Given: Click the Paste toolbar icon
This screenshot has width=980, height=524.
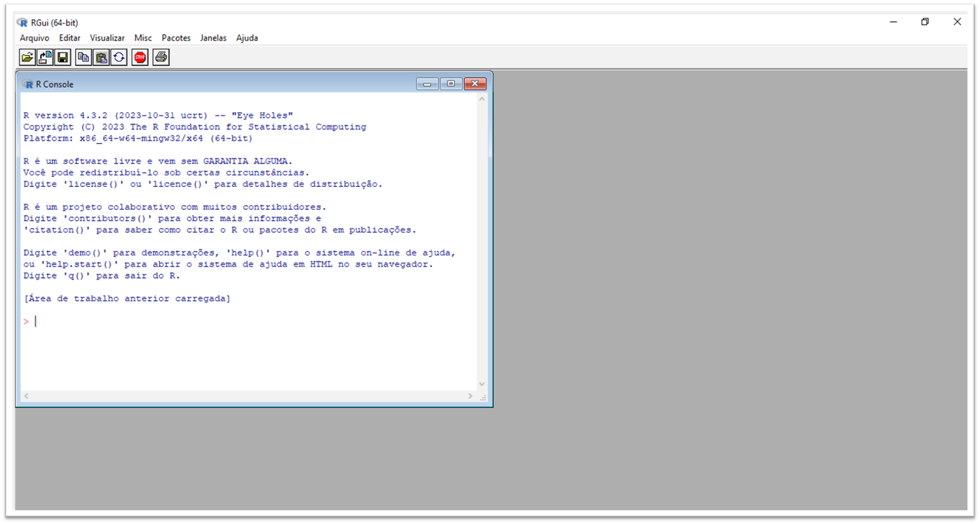Looking at the screenshot, I should click(x=101, y=58).
